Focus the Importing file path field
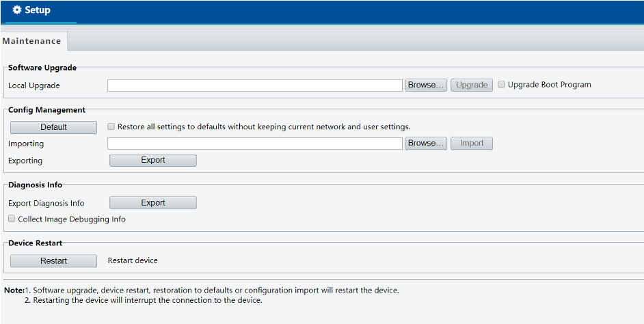644x324 pixels. 254,144
